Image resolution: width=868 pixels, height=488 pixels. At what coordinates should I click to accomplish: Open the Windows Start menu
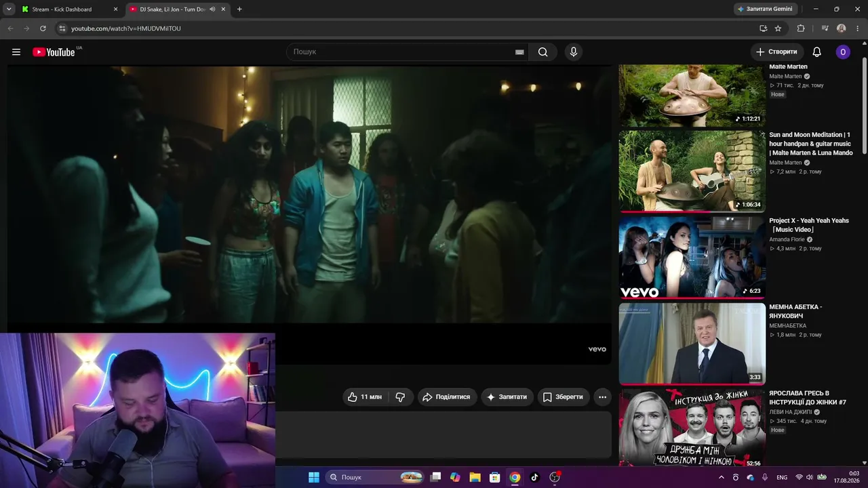pyautogui.click(x=314, y=477)
